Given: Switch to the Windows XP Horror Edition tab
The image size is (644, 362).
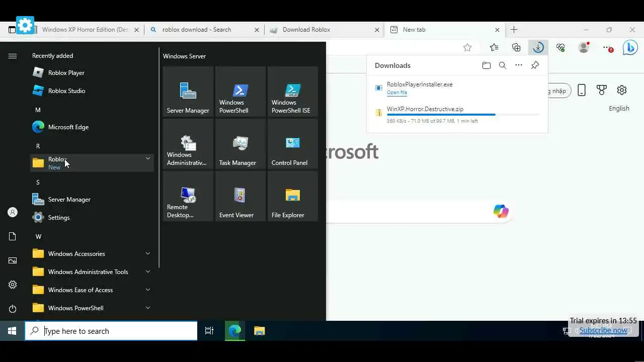Looking at the screenshot, I should 85,30.
